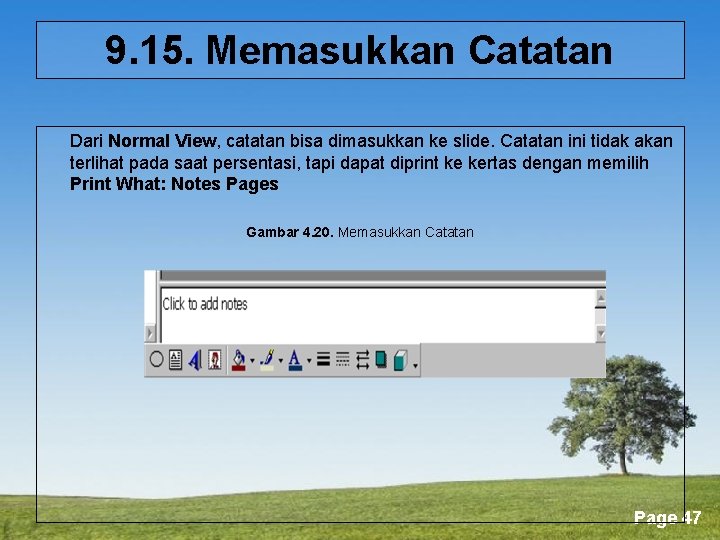Open Line Color dropdown arrow

(281, 361)
